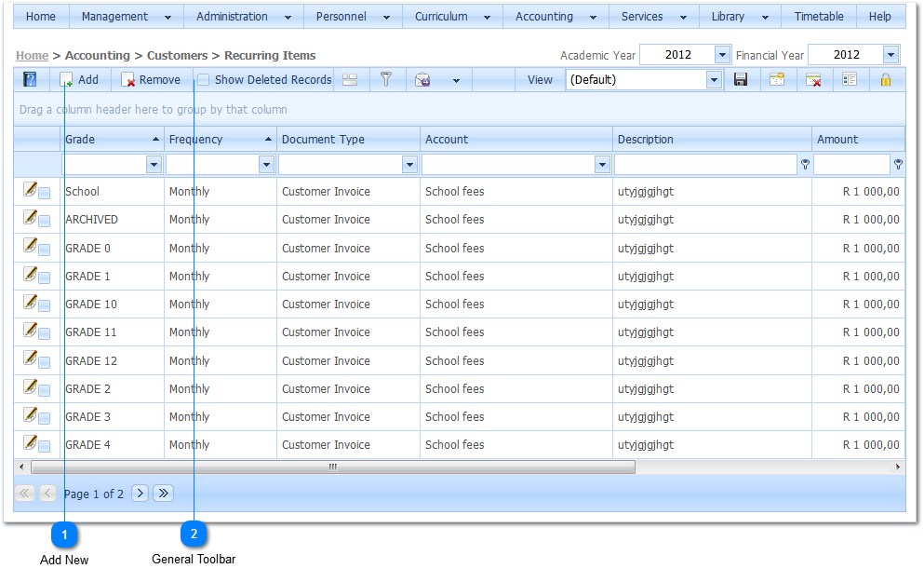The image size is (924, 582).
Task: Click the edit pencil icon for the ARCHIVED row
Action: (30, 217)
